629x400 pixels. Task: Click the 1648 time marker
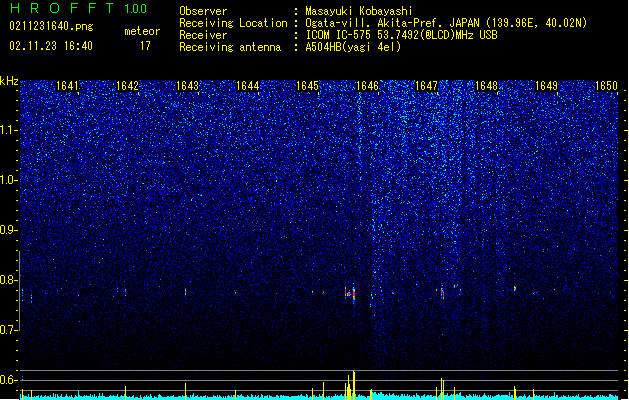[486, 86]
